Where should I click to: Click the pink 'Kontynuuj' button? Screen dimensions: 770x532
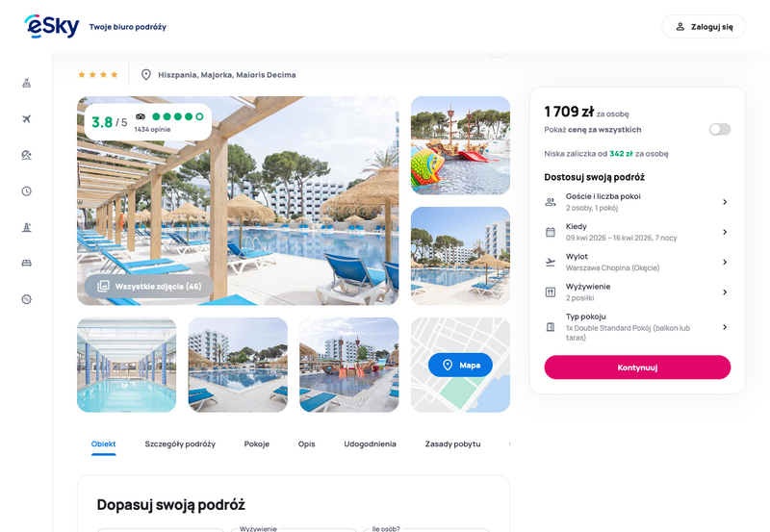637,367
